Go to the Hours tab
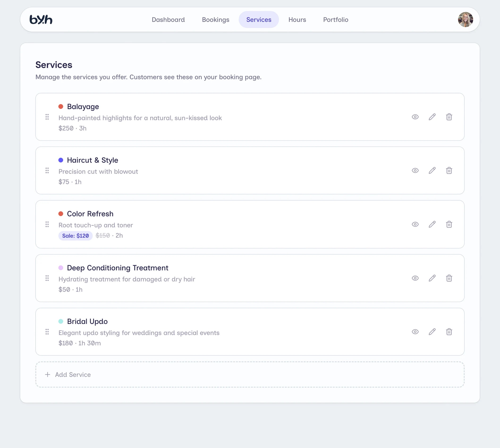This screenshot has height=448, width=500. [x=297, y=20]
